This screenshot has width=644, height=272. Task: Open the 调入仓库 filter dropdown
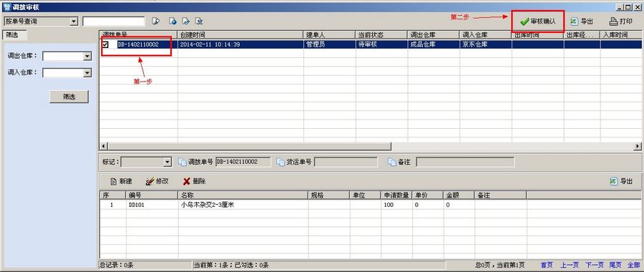click(x=87, y=73)
